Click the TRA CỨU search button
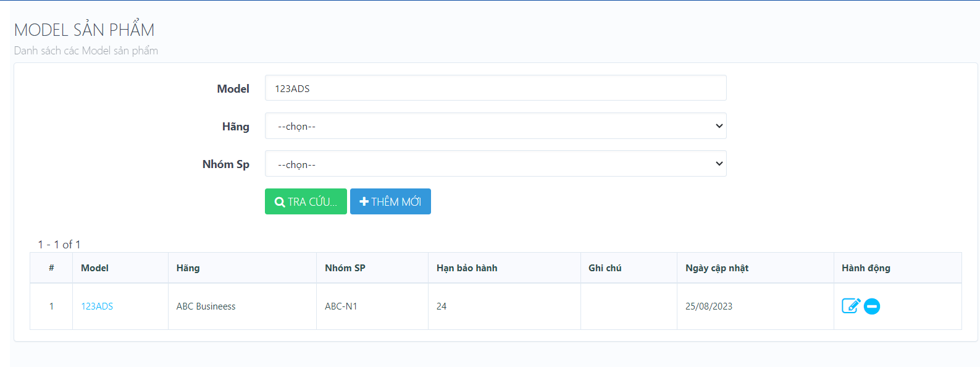Viewport: 980px width, 367px height. 306,201
